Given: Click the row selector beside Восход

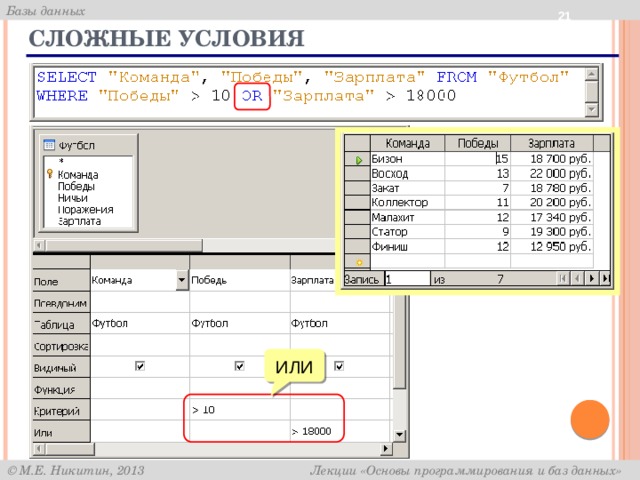Looking at the screenshot, I should click(x=358, y=173).
